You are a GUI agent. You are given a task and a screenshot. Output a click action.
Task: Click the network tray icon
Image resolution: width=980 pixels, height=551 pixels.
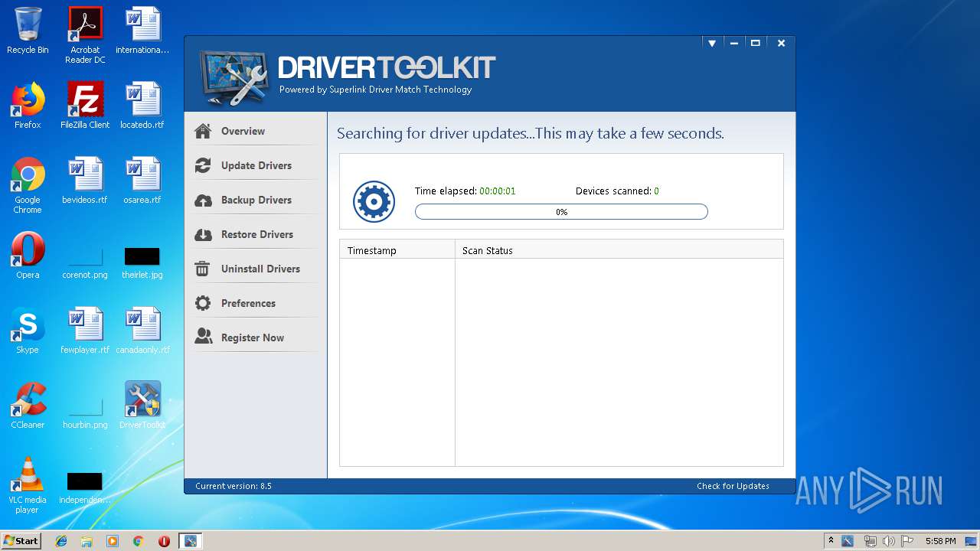(x=871, y=541)
